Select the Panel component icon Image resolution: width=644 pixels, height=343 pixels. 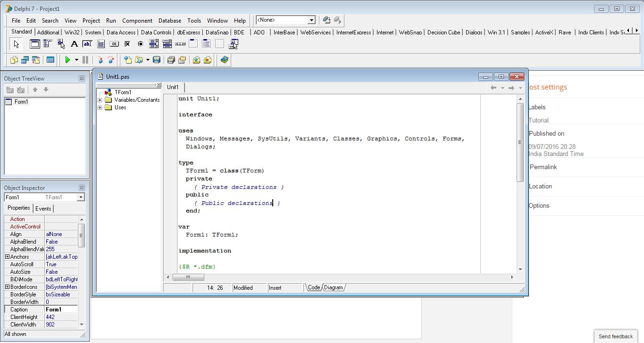(220, 44)
